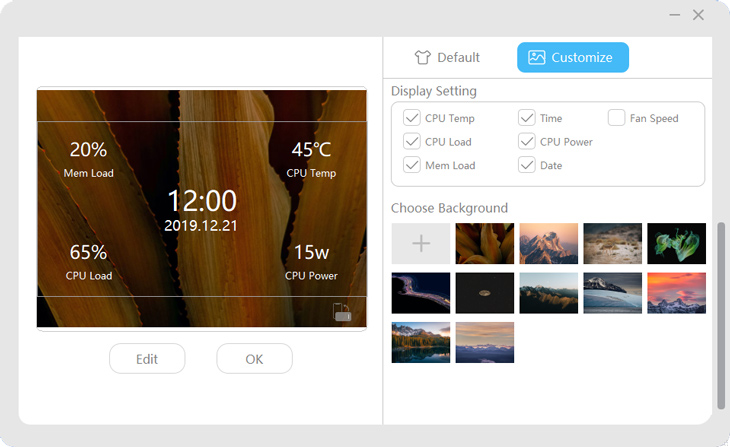This screenshot has width=730, height=447.
Task: Click the picture icon on Customize tab
Action: pyautogui.click(x=536, y=57)
